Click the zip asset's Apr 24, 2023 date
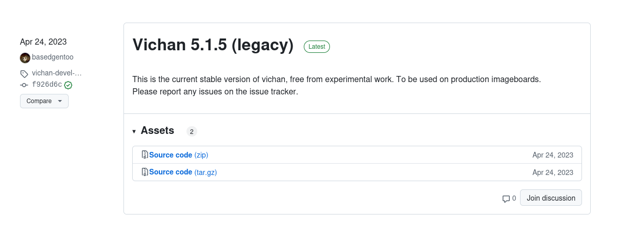Image resolution: width=644 pixels, height=234 pixels. click(x=553, y=155)
